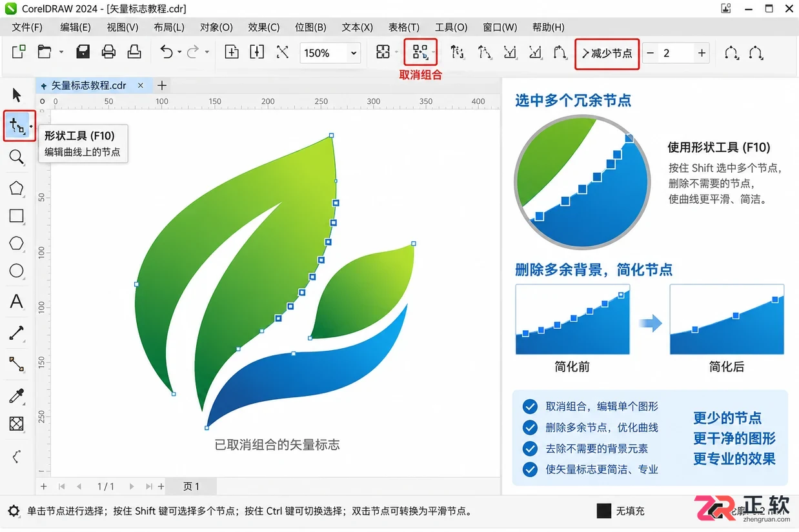Image resolution: width=799 pixels, height=532 pixels.
Task: Click the Print icon
Action: coord(108,52)
